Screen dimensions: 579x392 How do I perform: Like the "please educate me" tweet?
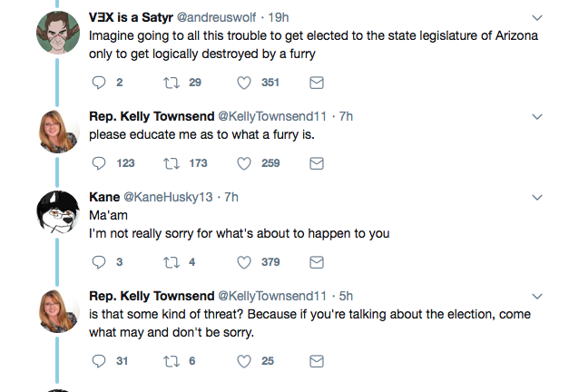point(244,163)
